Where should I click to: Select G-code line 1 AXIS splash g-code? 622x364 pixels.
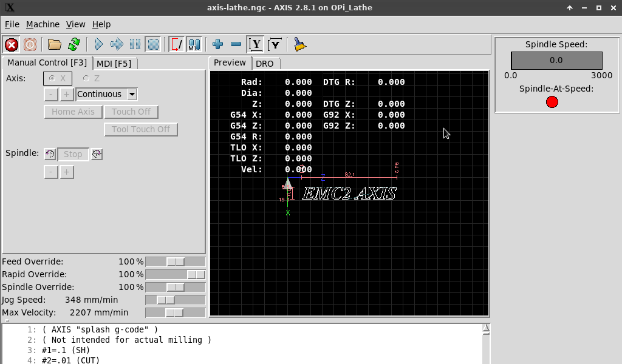coord(100,329)
